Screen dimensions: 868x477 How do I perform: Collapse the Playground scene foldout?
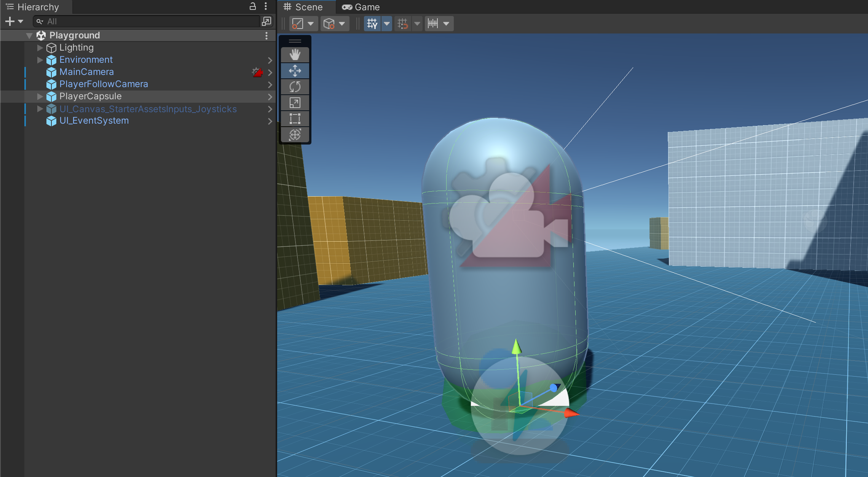point(29,36)
